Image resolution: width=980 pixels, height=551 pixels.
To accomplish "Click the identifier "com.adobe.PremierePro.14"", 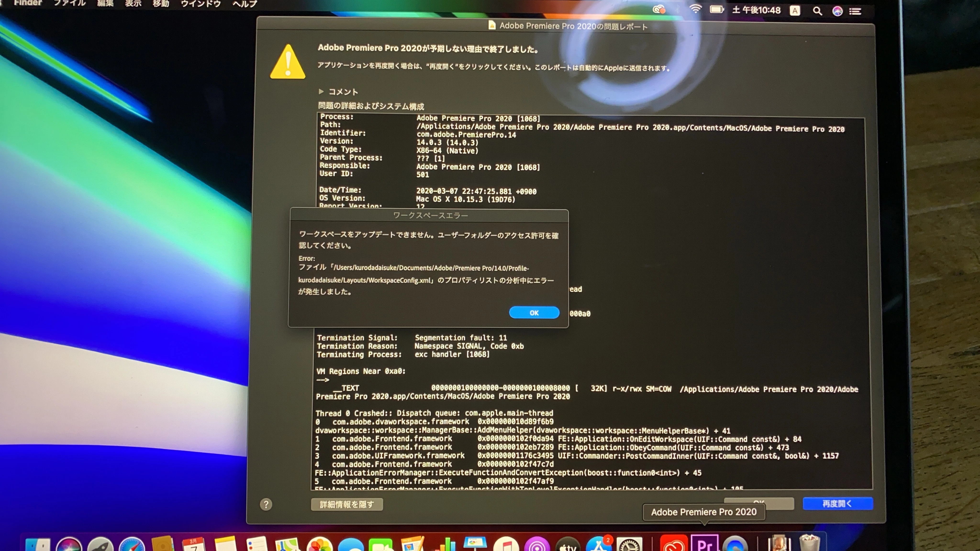I will click(466, 135).
